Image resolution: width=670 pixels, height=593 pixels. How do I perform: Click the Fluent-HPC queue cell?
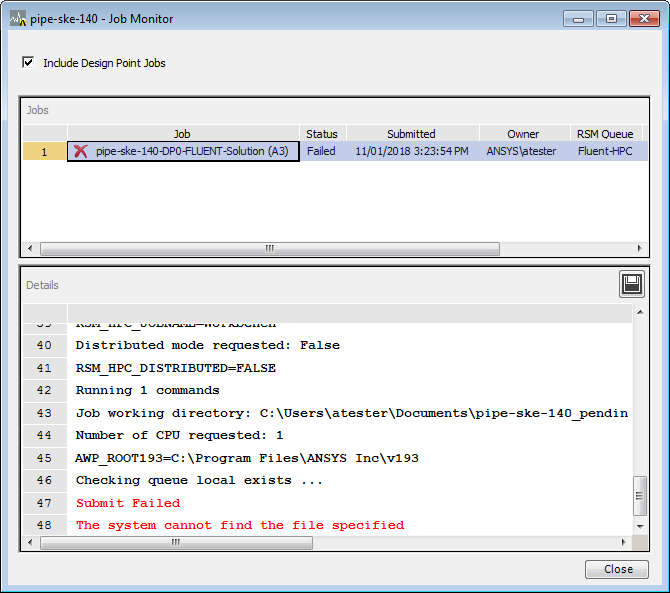coord(605,151)
